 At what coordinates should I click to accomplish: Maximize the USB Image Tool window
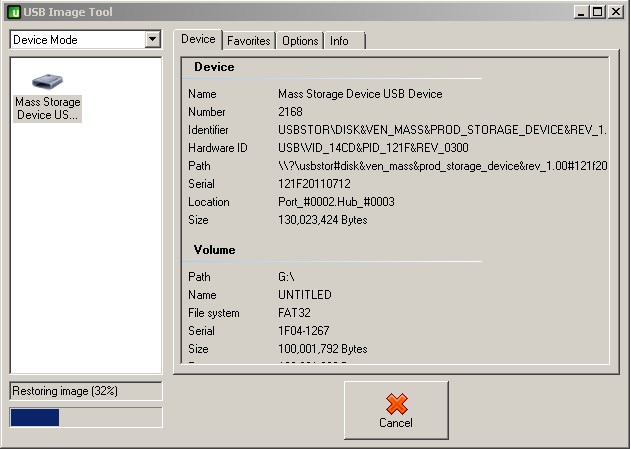coord(598,12)
